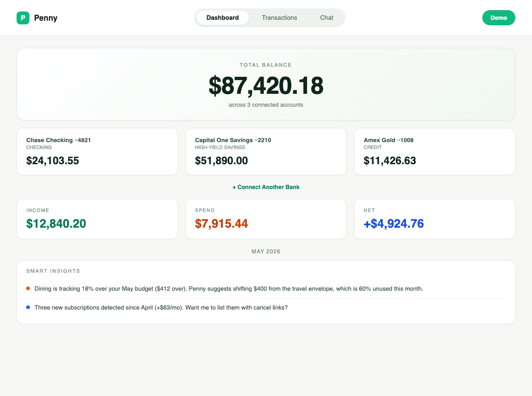
Task: Click the Smart Insights heading
Action: tap(53, 271)
